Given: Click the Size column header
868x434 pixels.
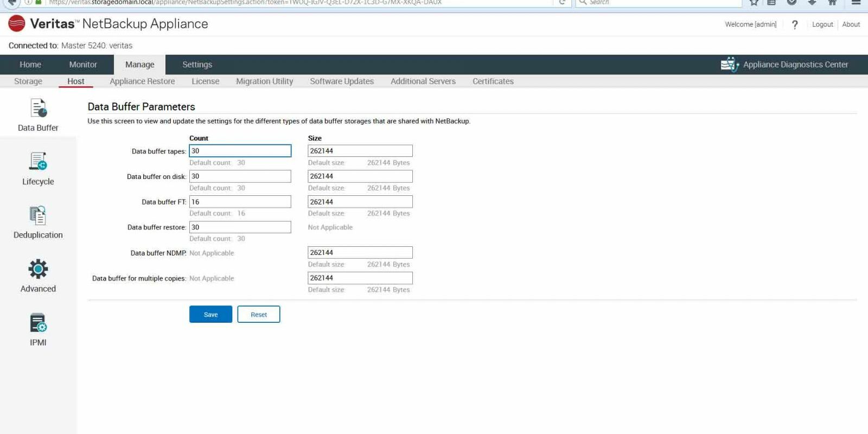Looking at the screenshot, I should [x=315, y=138].
